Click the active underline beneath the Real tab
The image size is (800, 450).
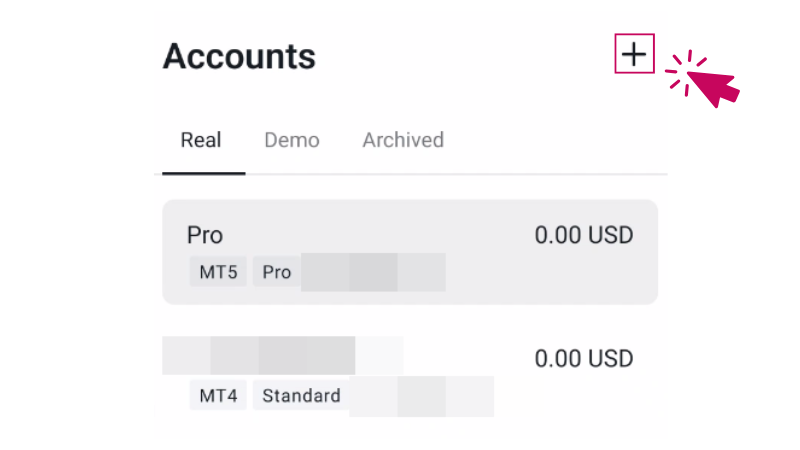204,173
